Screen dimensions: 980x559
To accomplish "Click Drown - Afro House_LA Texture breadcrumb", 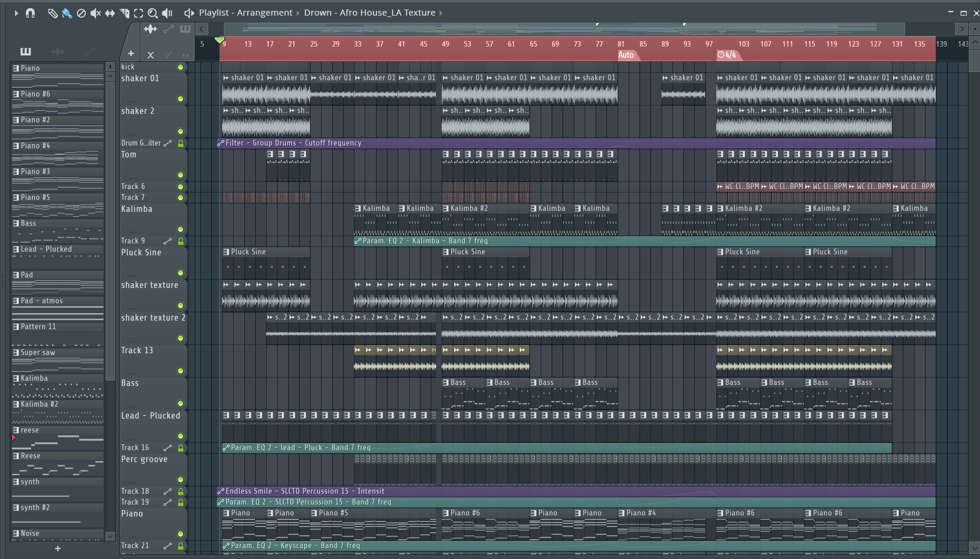I will tap(370, 13).
